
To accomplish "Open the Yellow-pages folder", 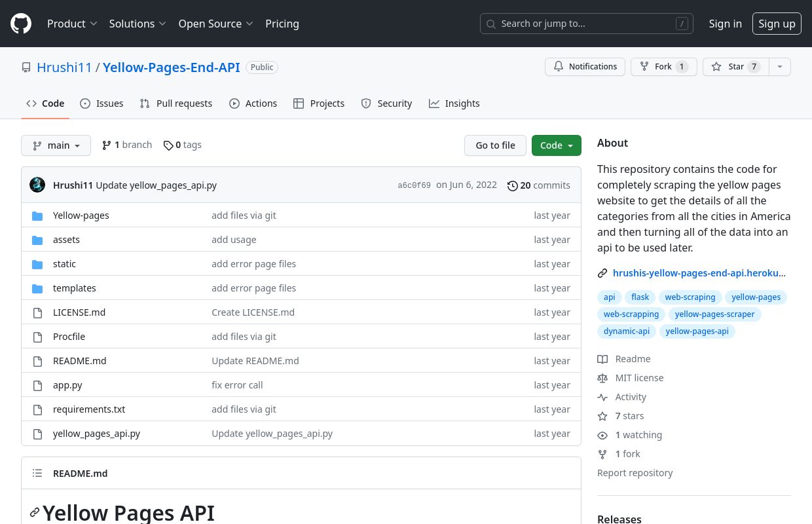I will (81, 215).
